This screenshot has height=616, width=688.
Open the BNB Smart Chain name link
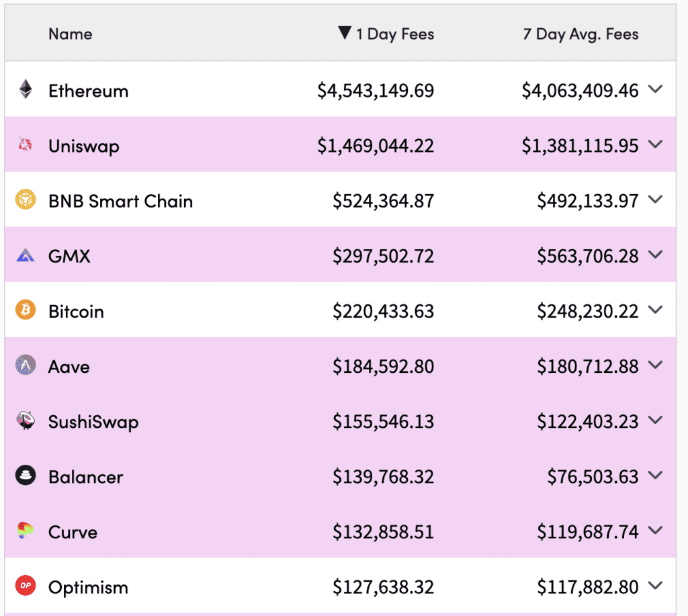coord(120,201)
